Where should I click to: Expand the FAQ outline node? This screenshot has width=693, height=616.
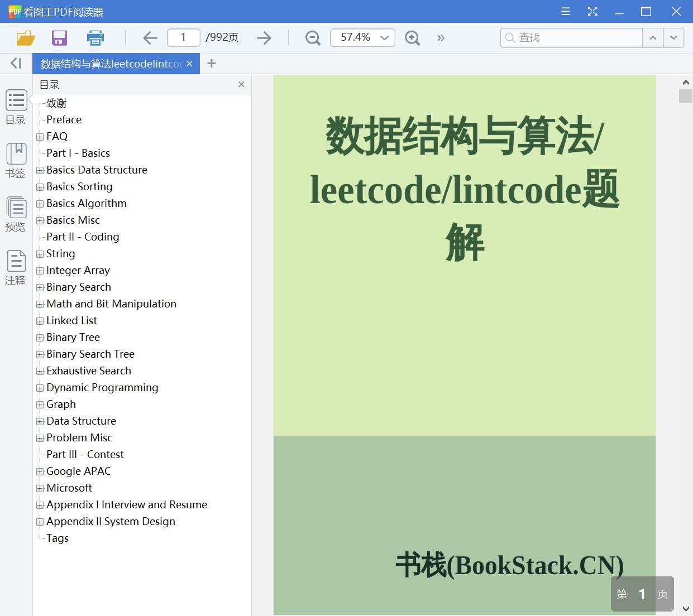(x=40, y=137)
